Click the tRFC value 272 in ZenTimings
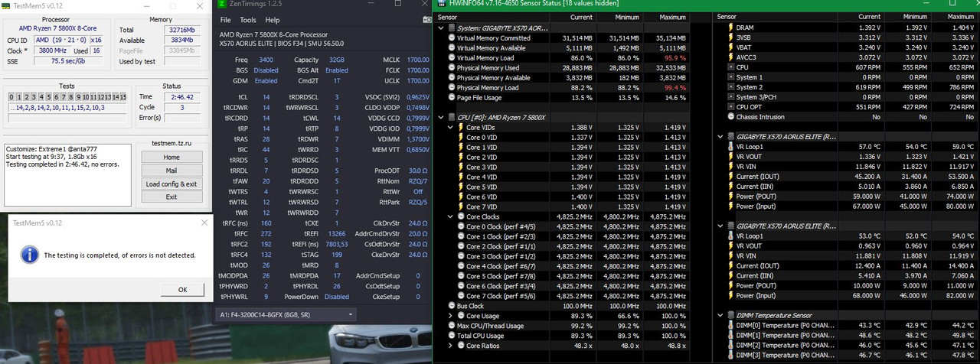This screenshot has height=364, width=980. [266, 234]
